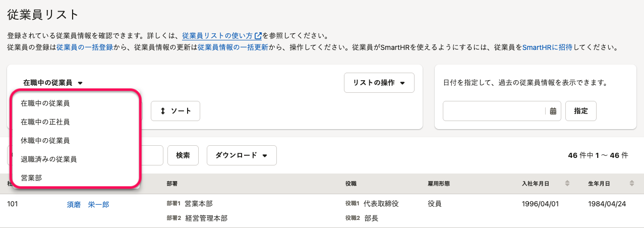Click the calendar icon in date field
644x228 pixels.
[553, 111]
